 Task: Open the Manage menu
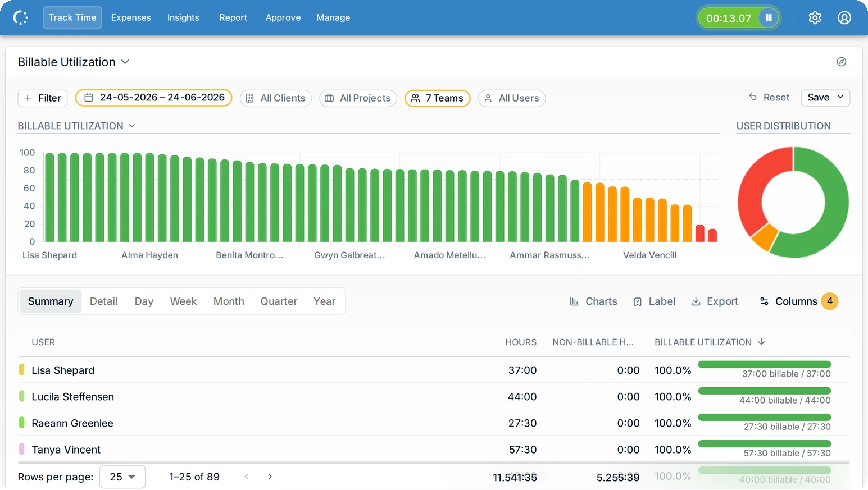333,17
